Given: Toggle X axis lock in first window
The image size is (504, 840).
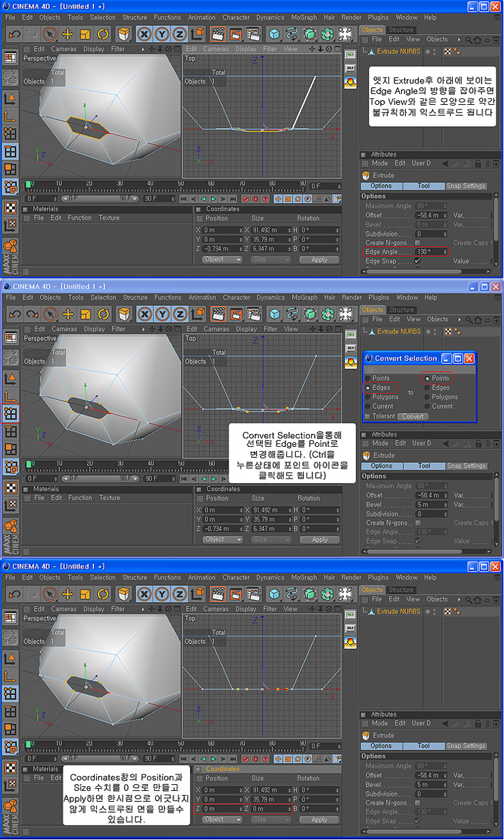Looking at the screenshot, I should (x=144, y=33).
